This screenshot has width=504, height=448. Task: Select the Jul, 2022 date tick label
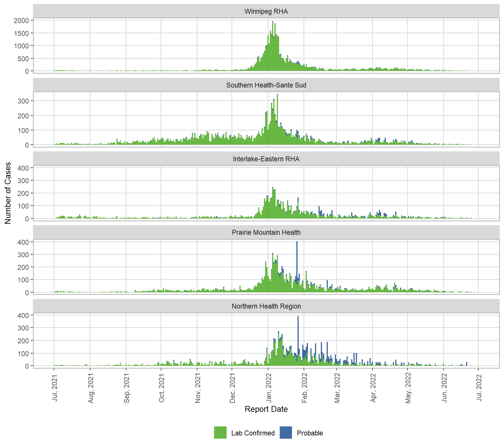tap(479, 387)
